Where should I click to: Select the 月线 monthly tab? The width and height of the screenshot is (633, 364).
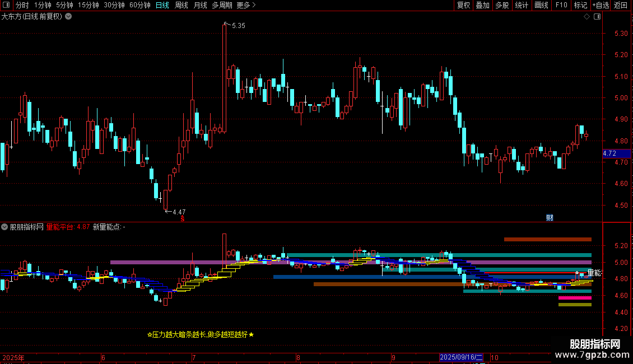200,5
